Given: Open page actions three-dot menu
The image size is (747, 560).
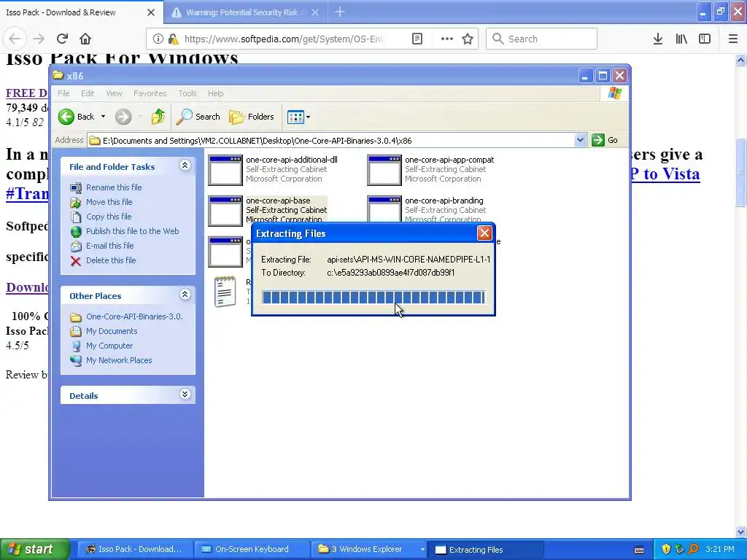Looking at the screenshot, I should coord(447,39).
